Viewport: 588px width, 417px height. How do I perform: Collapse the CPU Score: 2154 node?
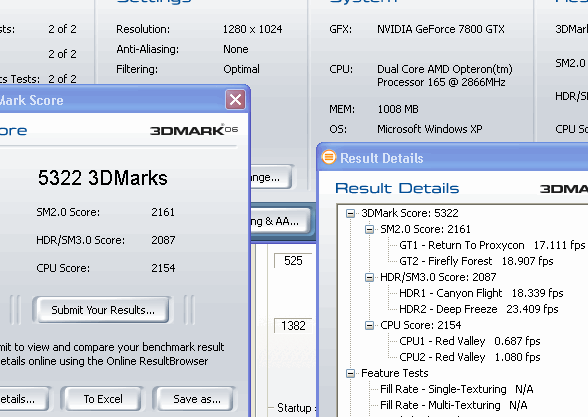coord(369,325)
